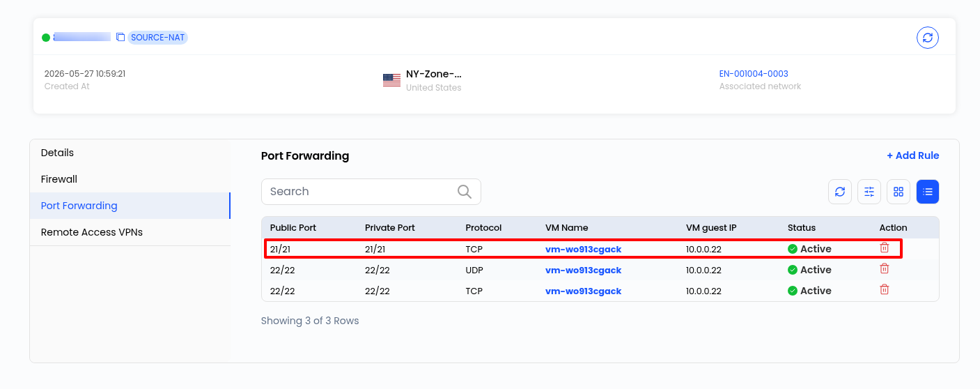Open the column filter settings icon
The image size is (980, 389).
point(869,192)
